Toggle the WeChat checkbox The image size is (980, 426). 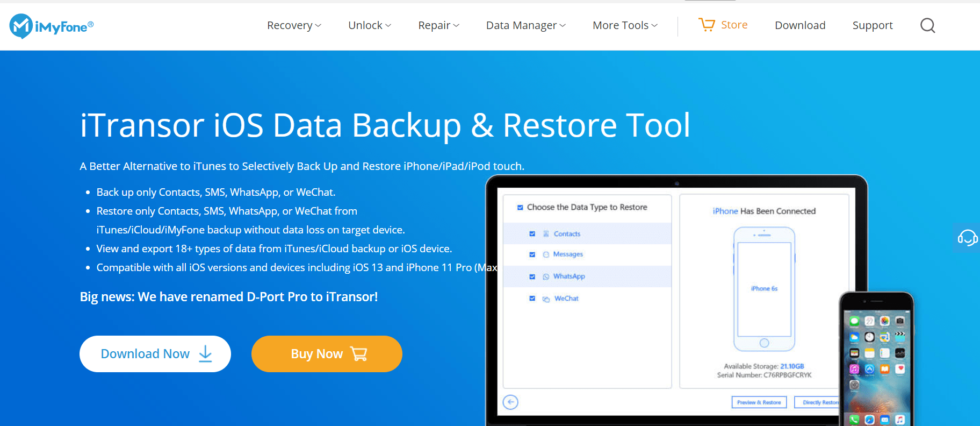pos(532,299)
